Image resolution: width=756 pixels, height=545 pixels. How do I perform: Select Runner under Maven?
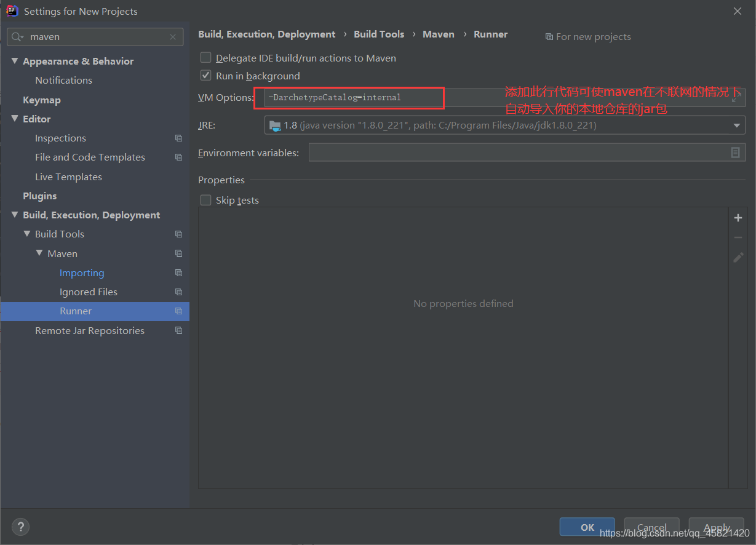point(76,311)
